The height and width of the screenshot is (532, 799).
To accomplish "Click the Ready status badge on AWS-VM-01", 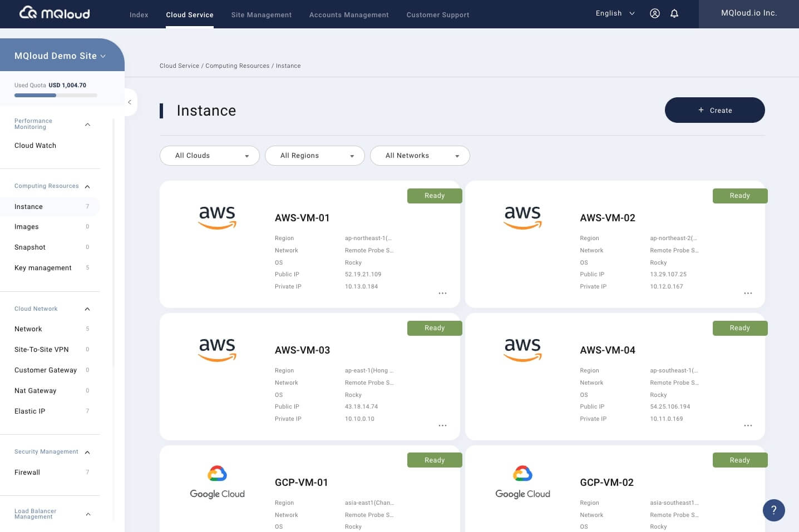I will click(435, 196).
